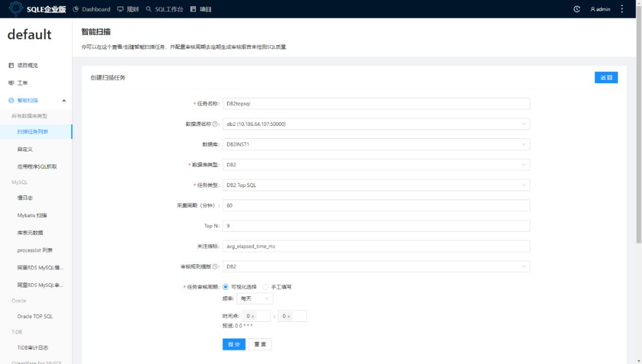This screenshot has width=642, height=364.
Task: Open the 频率 每天 dropdown
Action: pyautogui.click(x=254, y=299)
